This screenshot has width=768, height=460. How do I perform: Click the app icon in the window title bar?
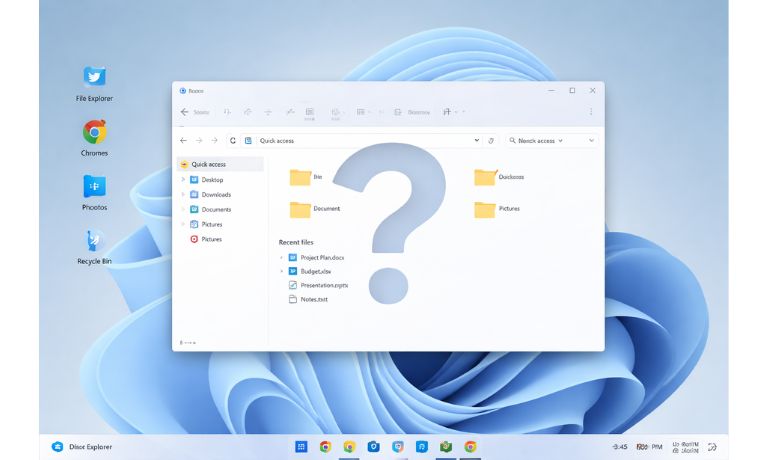(x=183, y=91)
